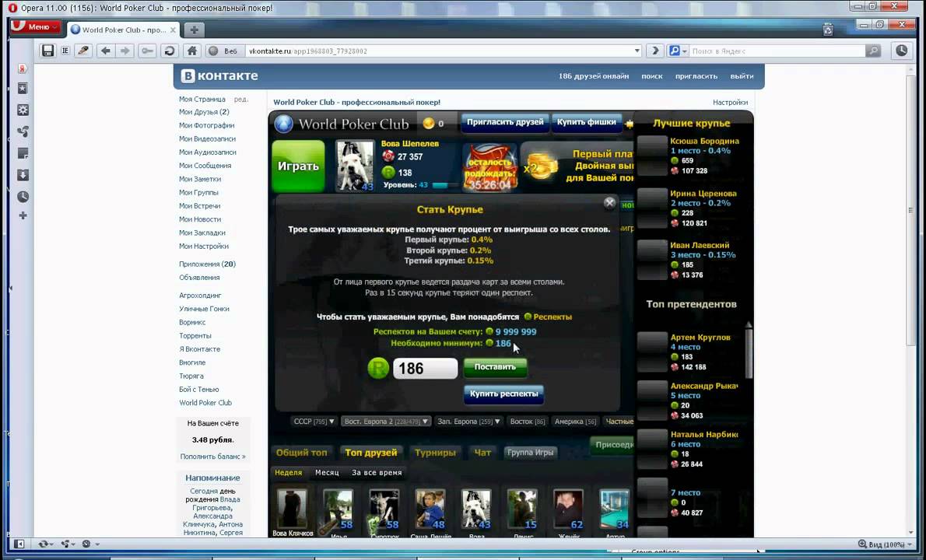Click the Купить респекты button

coord(503,394)
